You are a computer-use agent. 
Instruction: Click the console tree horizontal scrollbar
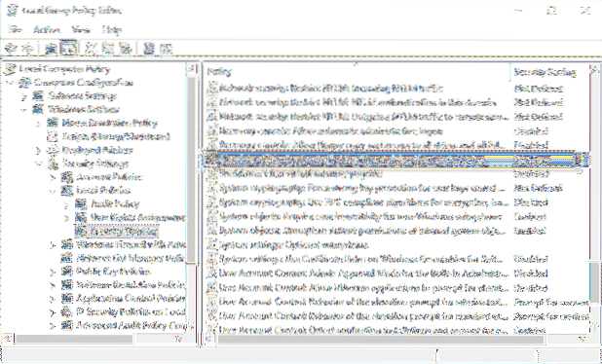click(74, 339)
